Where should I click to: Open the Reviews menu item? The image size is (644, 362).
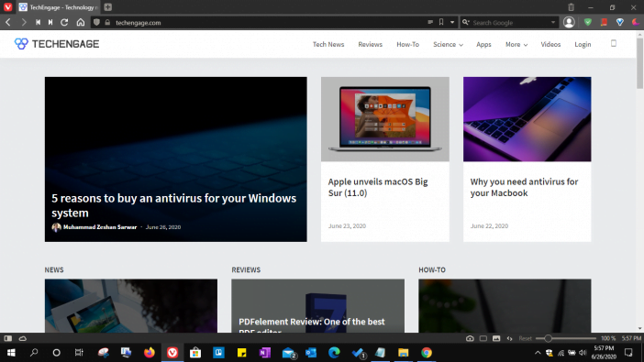pyautogui.click(x=370, y=44)
